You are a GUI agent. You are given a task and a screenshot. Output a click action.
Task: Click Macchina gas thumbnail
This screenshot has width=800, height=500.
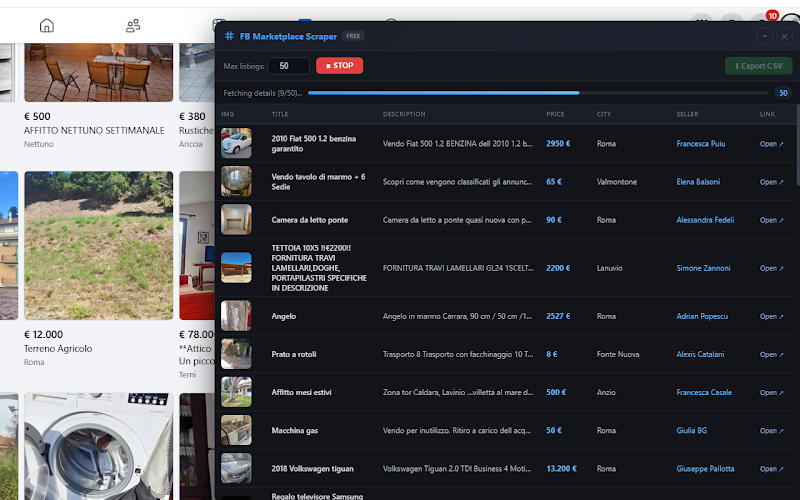tap(236, 430)
